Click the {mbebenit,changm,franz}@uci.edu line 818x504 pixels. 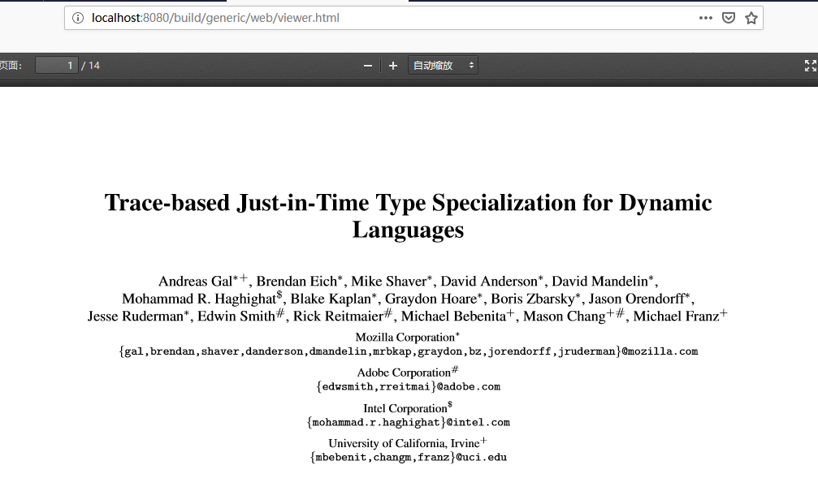coord(409,458)
